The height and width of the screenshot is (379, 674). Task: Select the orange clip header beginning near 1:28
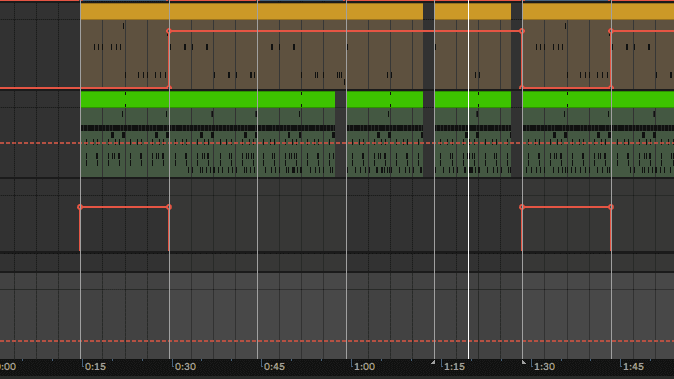598,12
